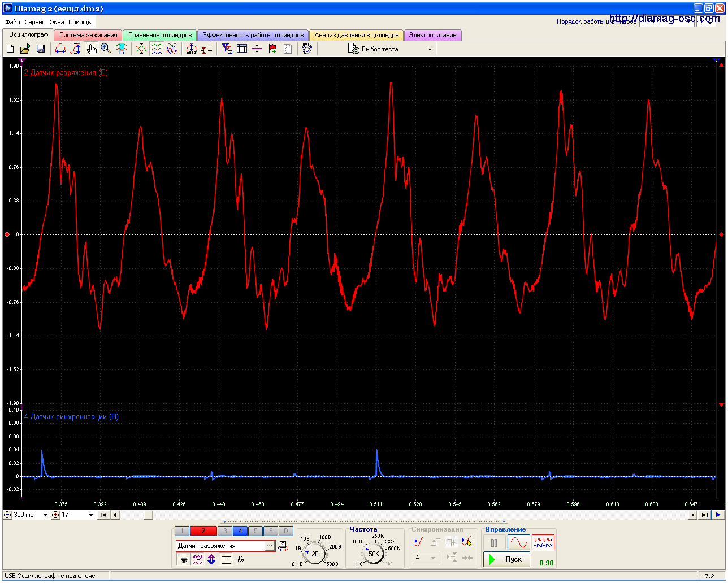Viewport: 728px width, 583px height.
Task: Click the horizontal timeline scrollbar thumb
Action: (148, 515)
